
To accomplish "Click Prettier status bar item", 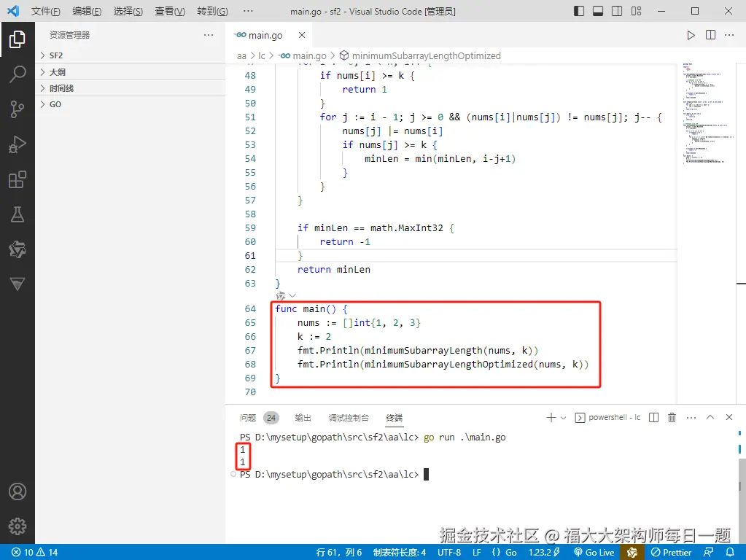I will [x=671, y=553].
